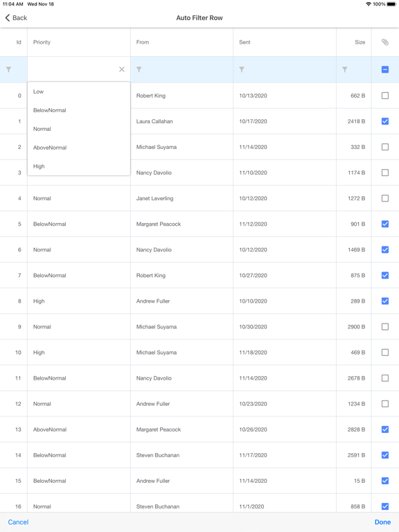Viewport: 399px width, 532px height.
Task: Select the Janet Leverling cell
Action: [182, 198]
